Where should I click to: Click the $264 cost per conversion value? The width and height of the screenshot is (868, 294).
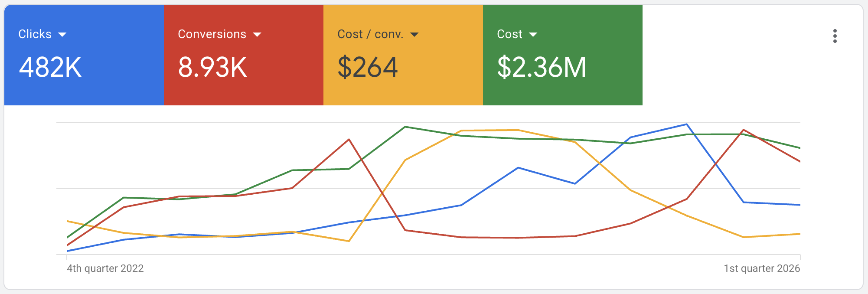[x=367, y=68]
